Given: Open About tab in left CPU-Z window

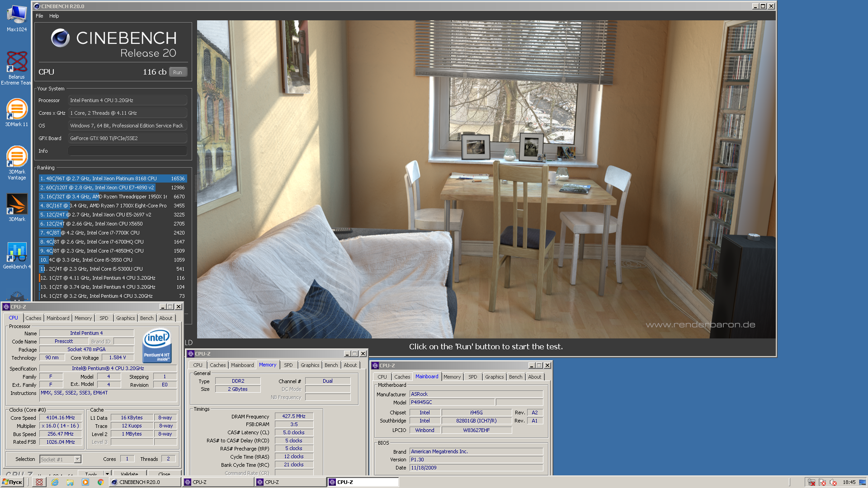Looking at the screenshot, I should coord(166,318).
